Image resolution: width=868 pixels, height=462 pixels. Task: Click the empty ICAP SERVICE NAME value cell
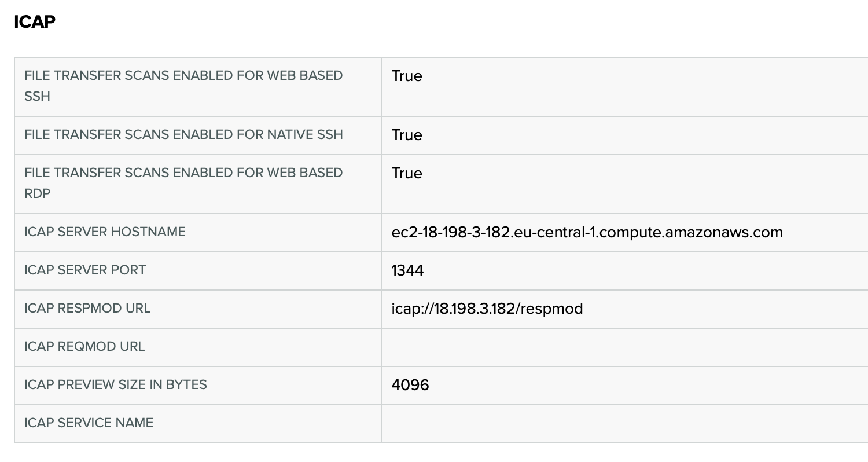pyautogui.click(x=625, y=424)
